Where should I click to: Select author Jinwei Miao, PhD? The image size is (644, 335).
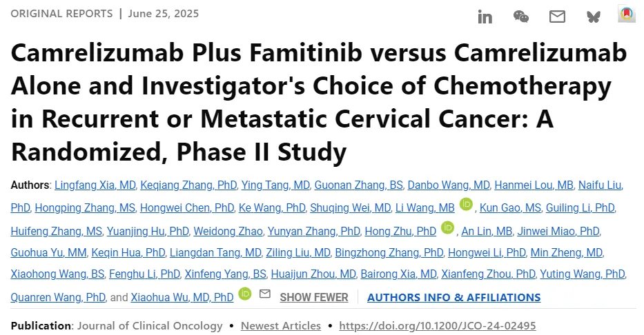(558, 232)
